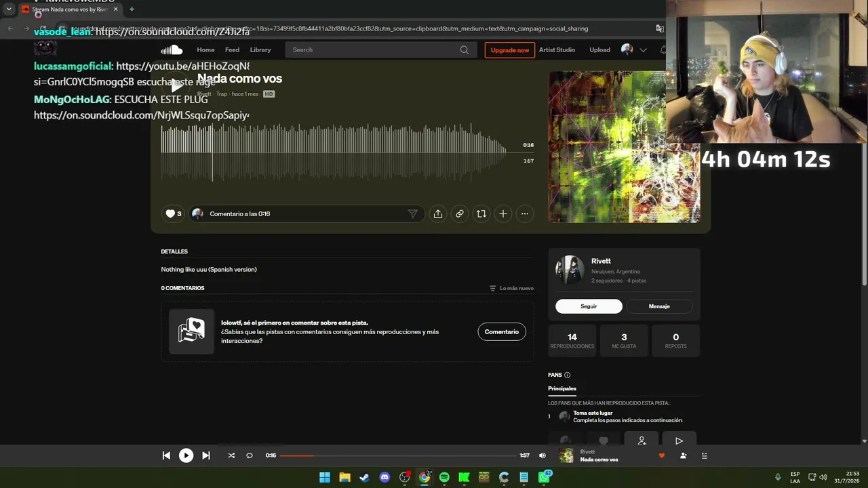Open the large track artwork

[624, 146]
